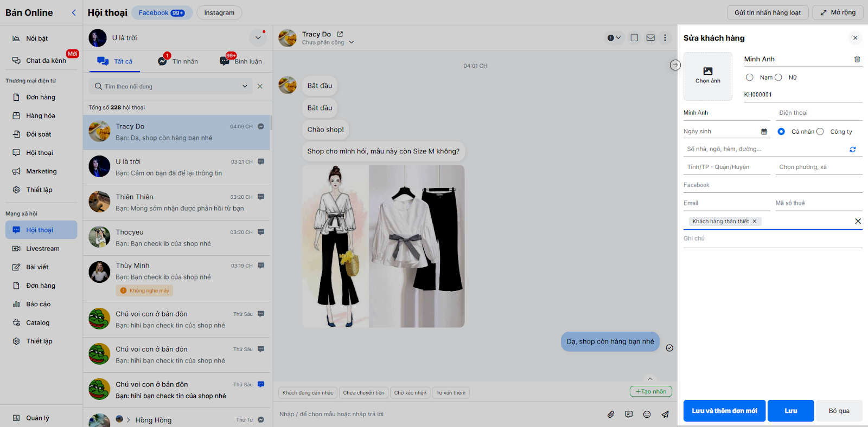Open quick reply templates icon
Viewport: 868px width, 427px height.
point(629,415)
